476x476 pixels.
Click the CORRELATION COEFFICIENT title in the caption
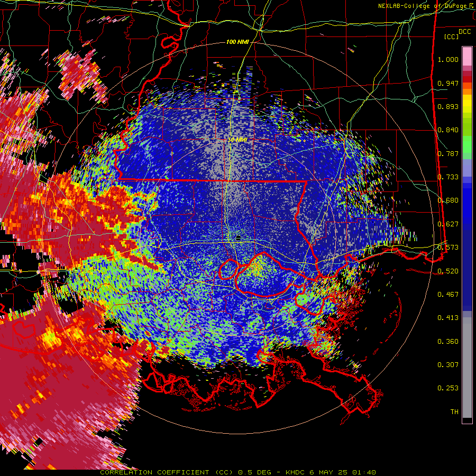154,472
